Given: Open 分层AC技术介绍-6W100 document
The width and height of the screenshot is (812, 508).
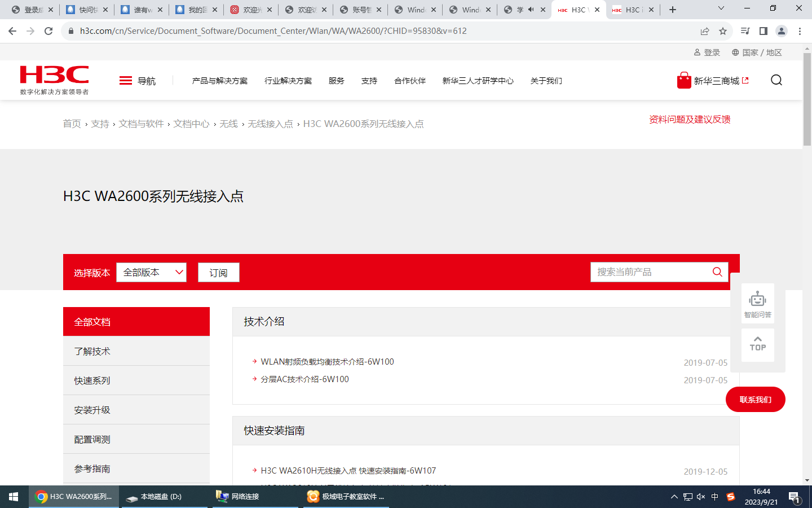Looking at the screenshot, I should pos(304,379).
